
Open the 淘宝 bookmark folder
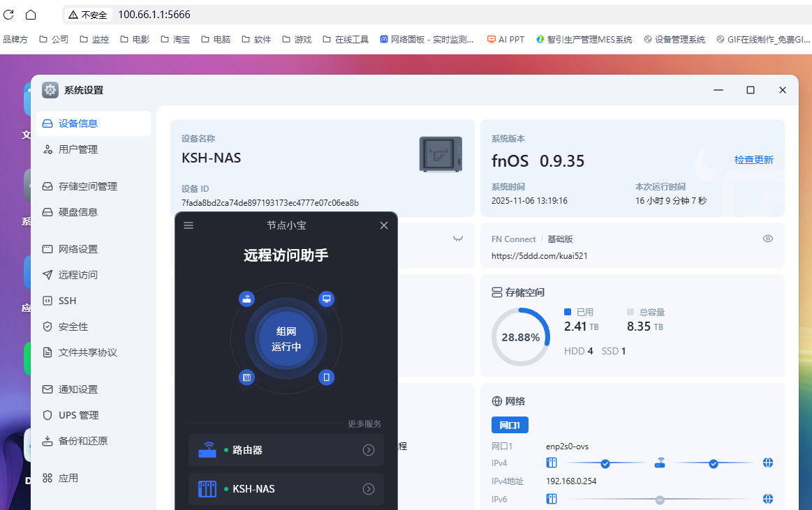[x=175, y=39]
